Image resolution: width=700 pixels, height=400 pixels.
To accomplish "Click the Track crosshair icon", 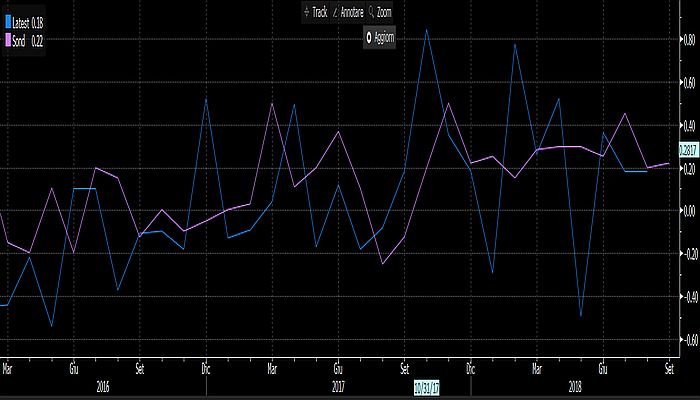I will (307, 12).
